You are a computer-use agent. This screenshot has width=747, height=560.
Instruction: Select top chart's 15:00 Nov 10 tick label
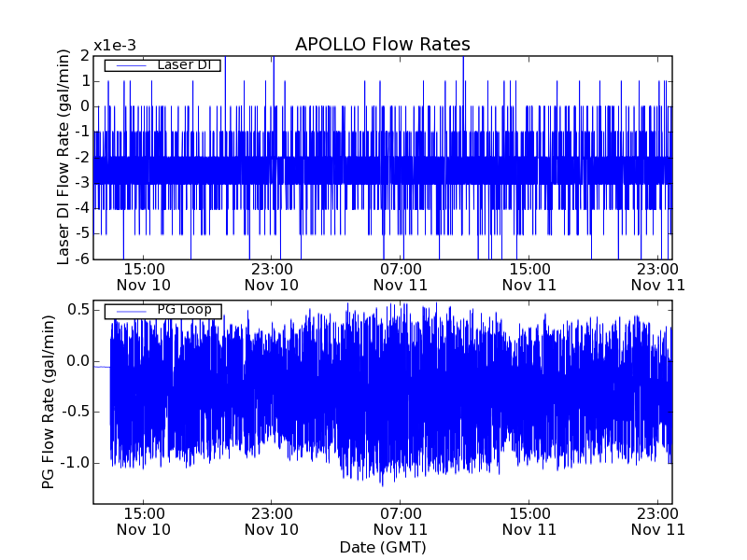click(x=144, y=276)
